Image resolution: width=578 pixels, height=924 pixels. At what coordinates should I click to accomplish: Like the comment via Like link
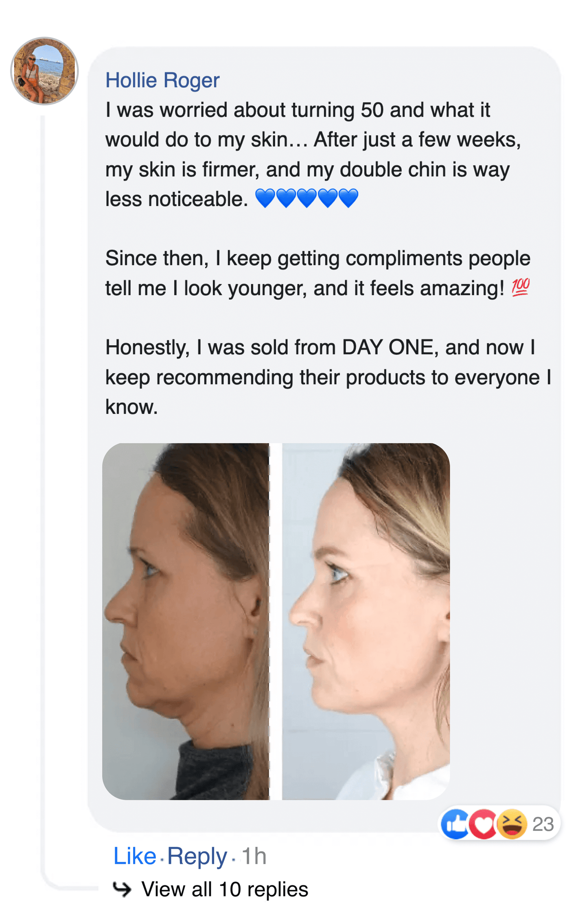[x=134, y=856]
